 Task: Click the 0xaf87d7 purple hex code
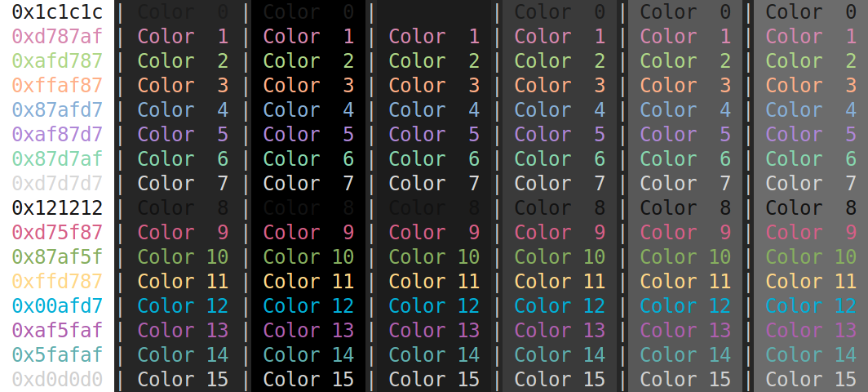pyautogui.click(x=57, y=135)
